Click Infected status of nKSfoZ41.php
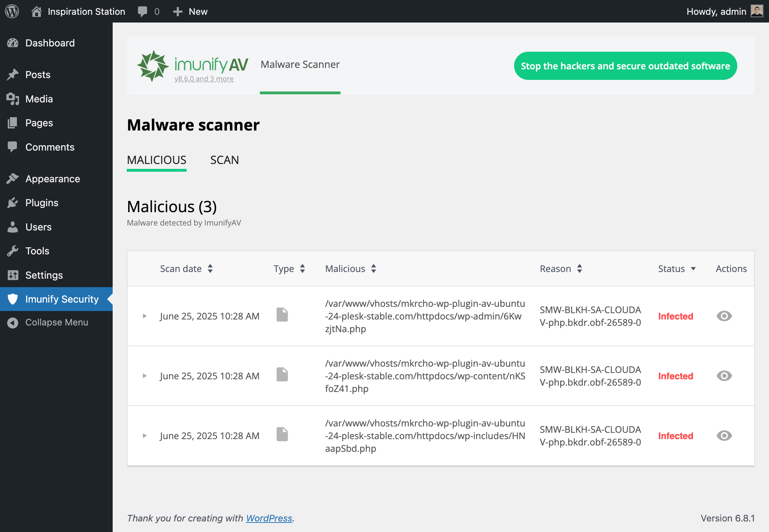This screenshot has height=532, width=769. pyautogui.click(x=676, y=376)
